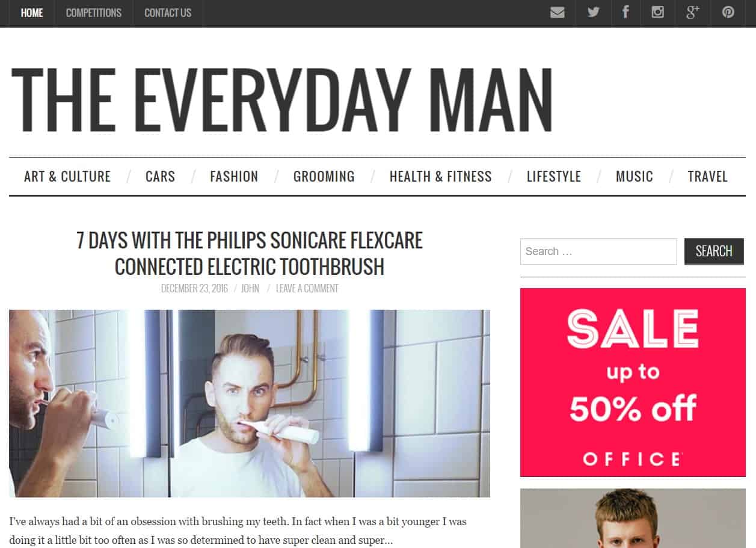Screen dimensions: 756x548
Task: Go to the Home menu item
Action: 32,13
